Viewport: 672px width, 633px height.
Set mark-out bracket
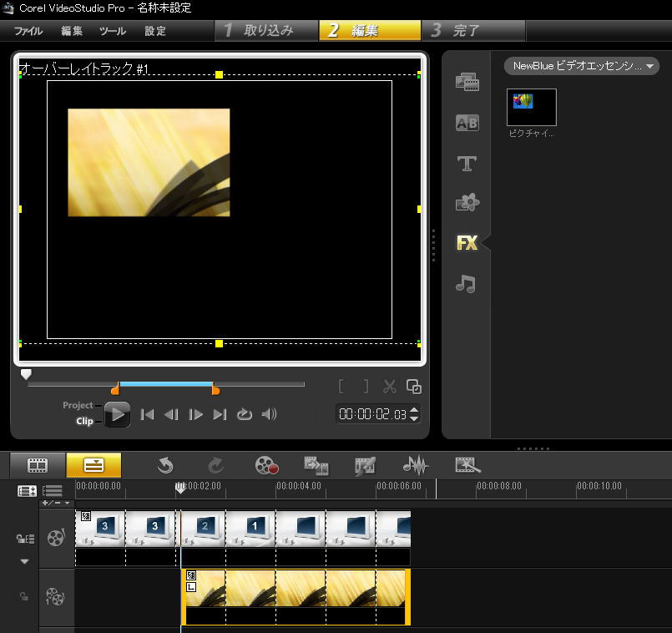366,387
